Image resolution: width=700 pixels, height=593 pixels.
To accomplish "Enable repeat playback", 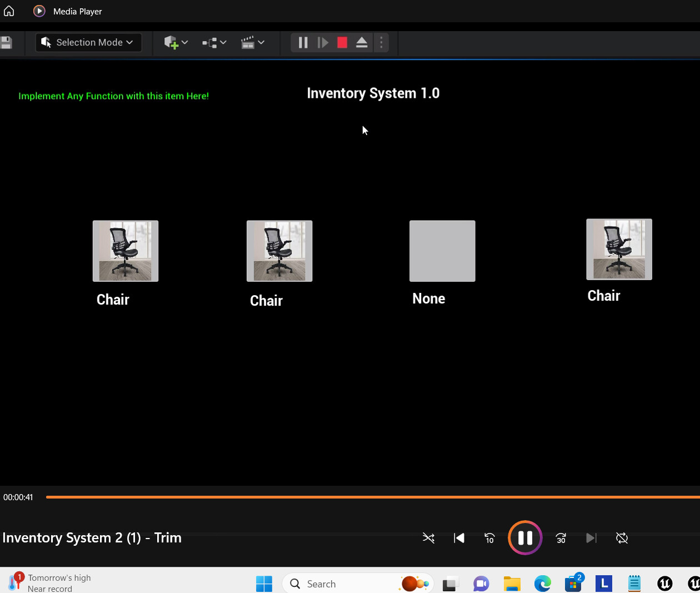I will (x=622, y=538).
